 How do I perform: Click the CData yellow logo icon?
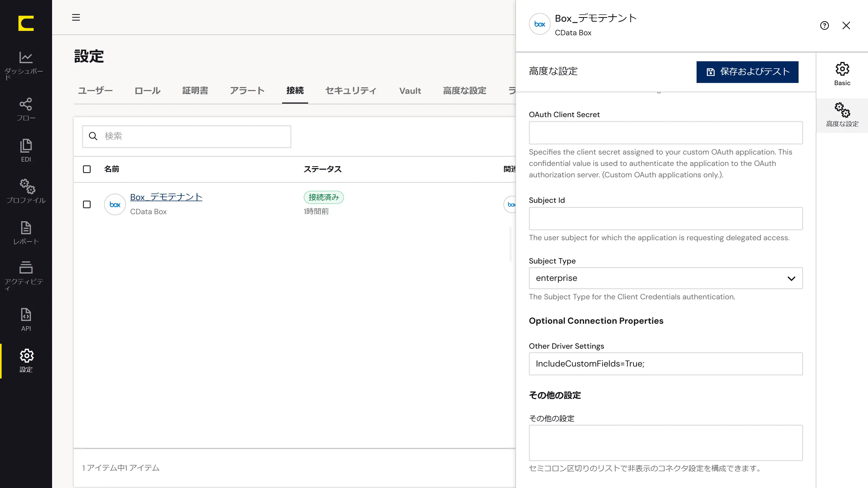coord(26,23)
